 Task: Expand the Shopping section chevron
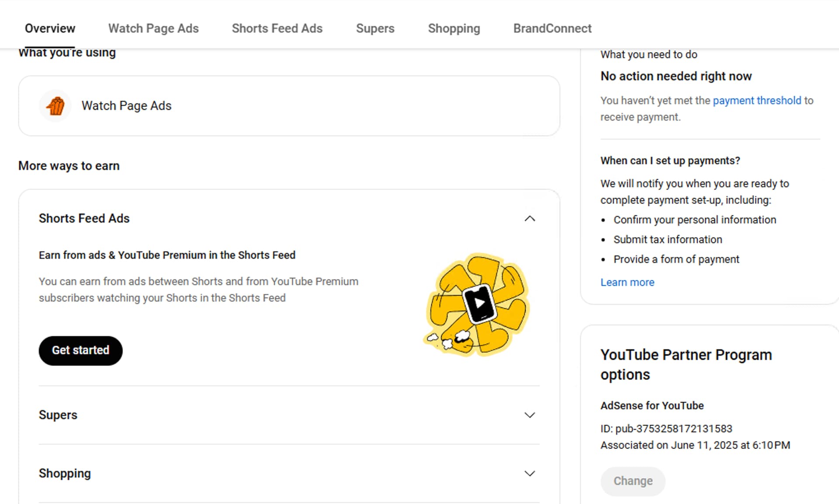(530, 473)
